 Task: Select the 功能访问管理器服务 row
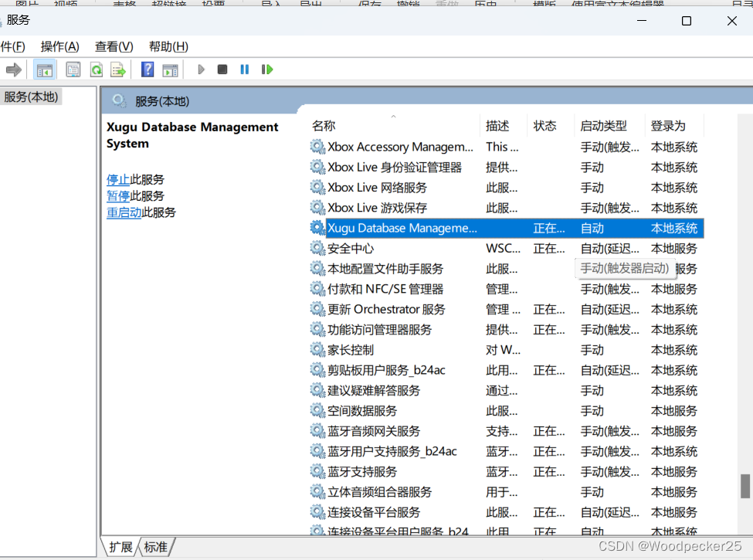click(507, 330)
